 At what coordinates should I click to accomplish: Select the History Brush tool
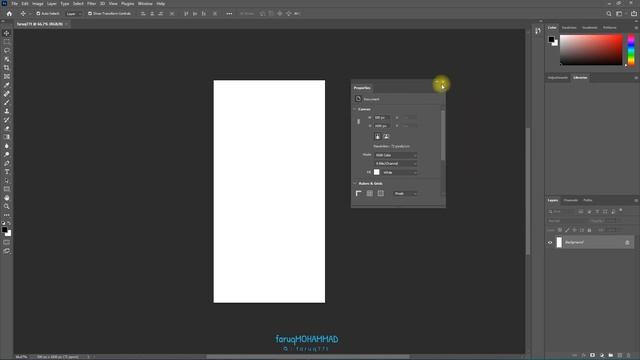7,120
